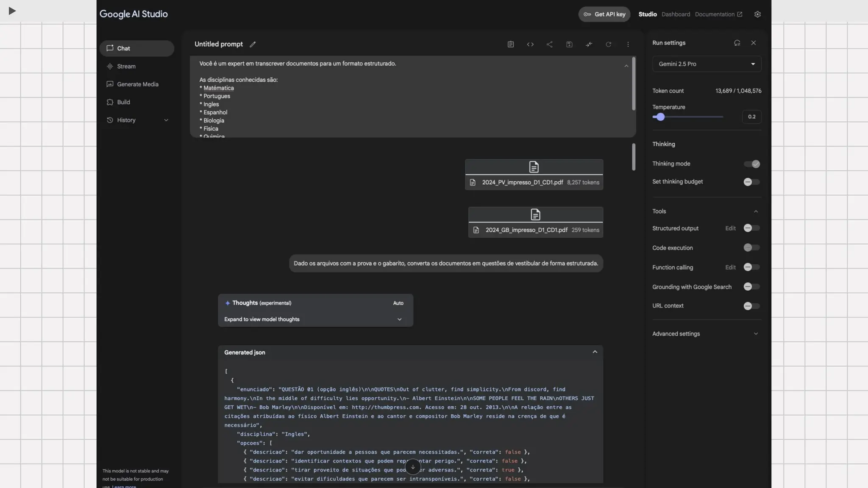This screenshot has height=488, width=868.
Task: Click the share prompt icon
Action: pyautogui.click(x=550, y=44)
